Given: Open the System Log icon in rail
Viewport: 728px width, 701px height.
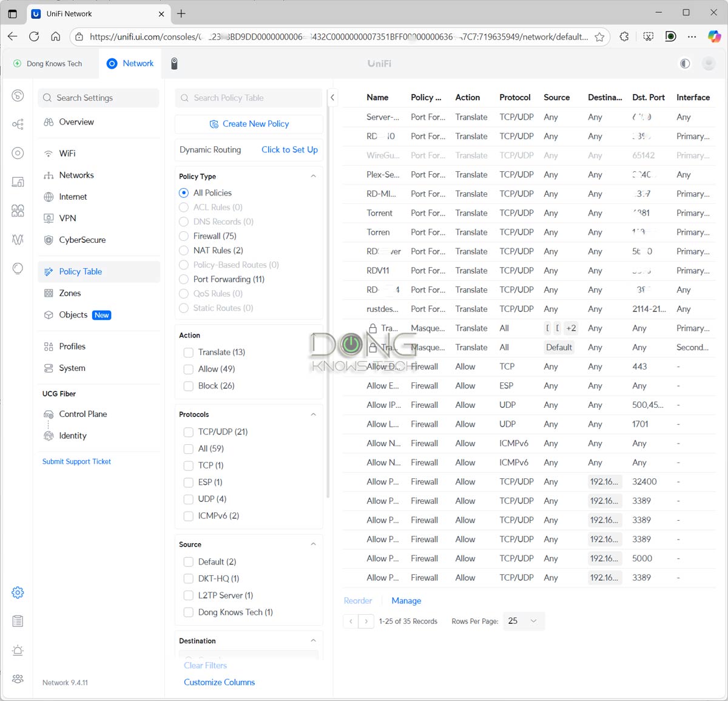Looking at the screenshot, I should pyautogui.click(x=18, y=621).
